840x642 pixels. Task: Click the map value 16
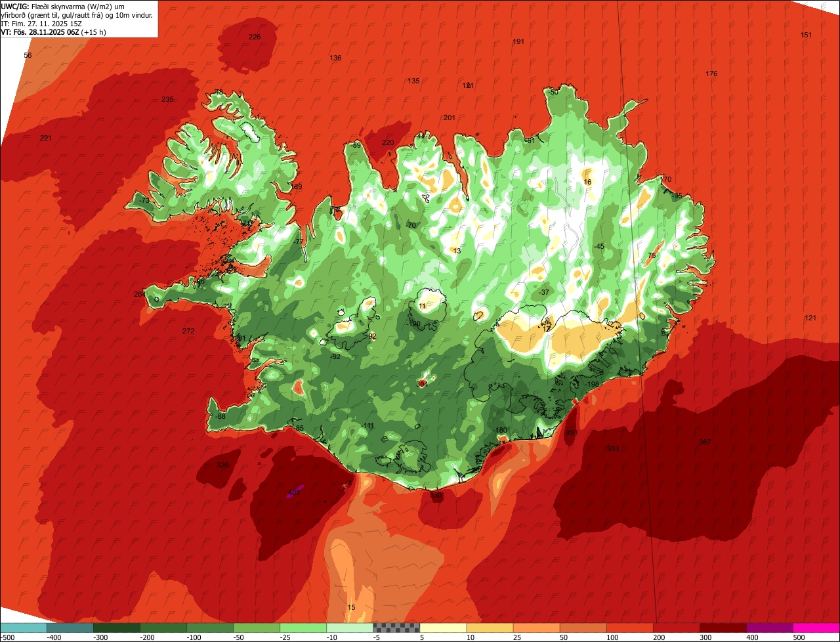point(587,182)
